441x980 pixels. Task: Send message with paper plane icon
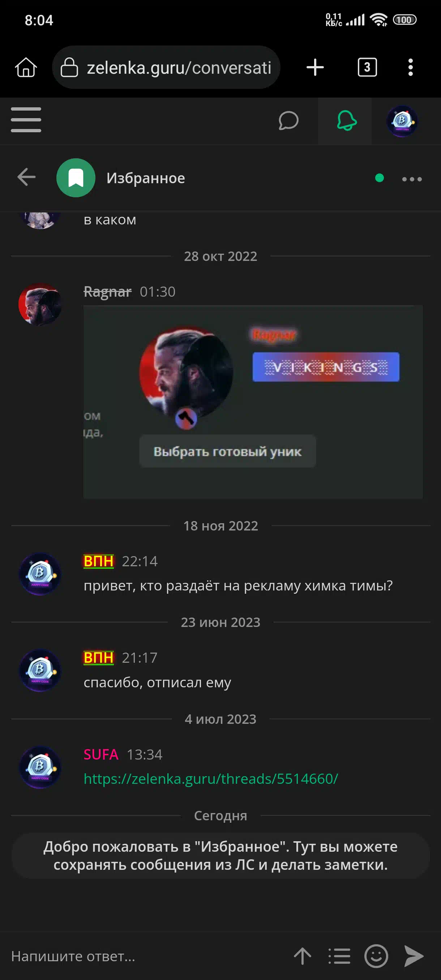click(414, 956)
